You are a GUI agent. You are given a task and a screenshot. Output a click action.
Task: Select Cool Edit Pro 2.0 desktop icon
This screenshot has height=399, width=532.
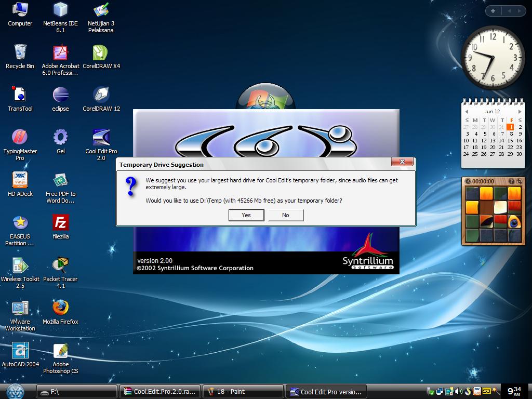point(101,145)
